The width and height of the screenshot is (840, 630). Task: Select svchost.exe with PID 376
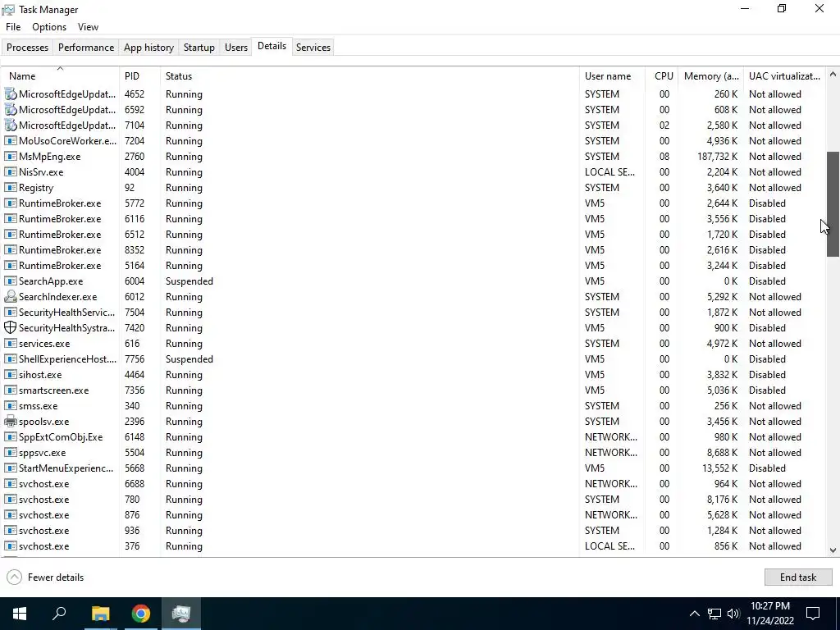coord(413,546)
